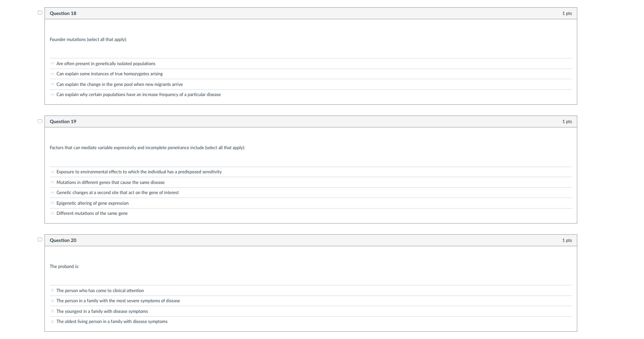This screenshot has height=339, width=644.
Task: Select 'Different mutations of the same gene' checkbox
Action: point(52,214)
